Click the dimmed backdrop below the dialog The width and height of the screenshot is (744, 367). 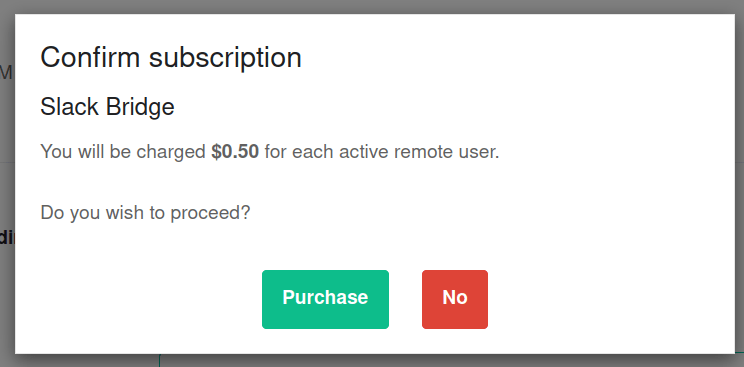(x=372, y=361)
